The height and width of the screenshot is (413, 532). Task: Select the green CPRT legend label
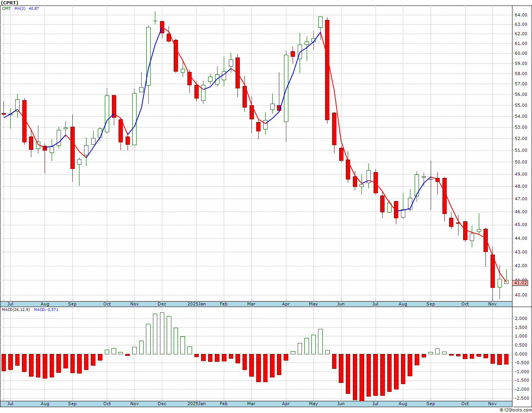pyautogui.click(x=6, y=8)
